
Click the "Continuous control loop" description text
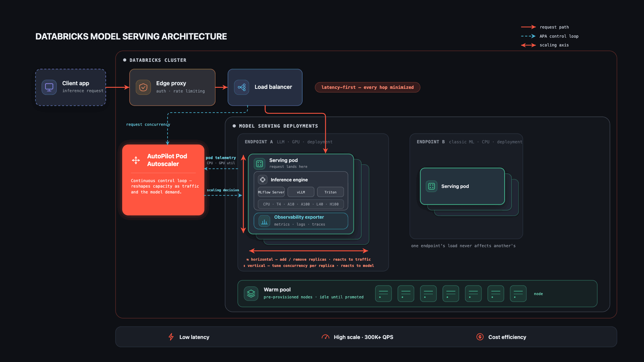tap(165, 186)
